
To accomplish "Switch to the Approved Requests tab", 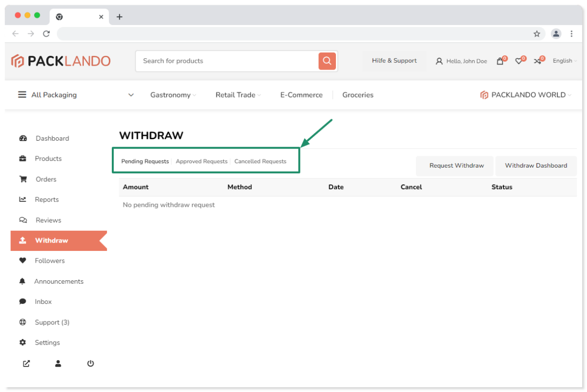I will coord(202,161).
